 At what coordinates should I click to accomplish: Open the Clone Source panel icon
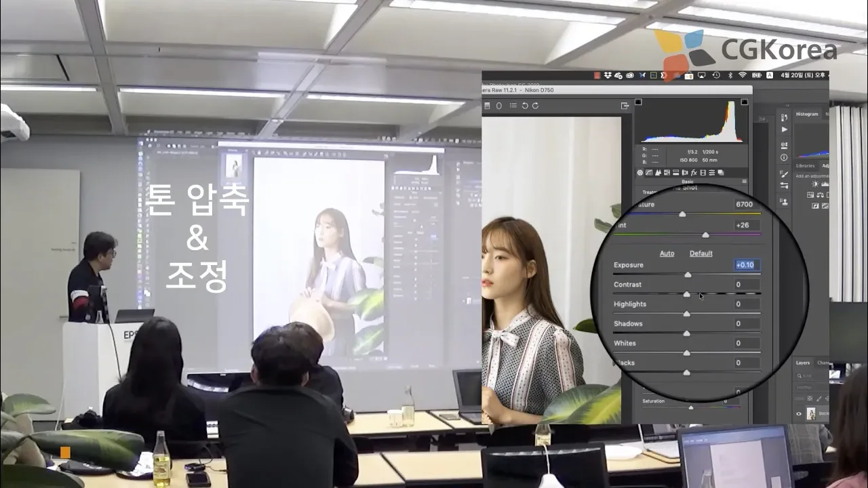pos(784,201)
